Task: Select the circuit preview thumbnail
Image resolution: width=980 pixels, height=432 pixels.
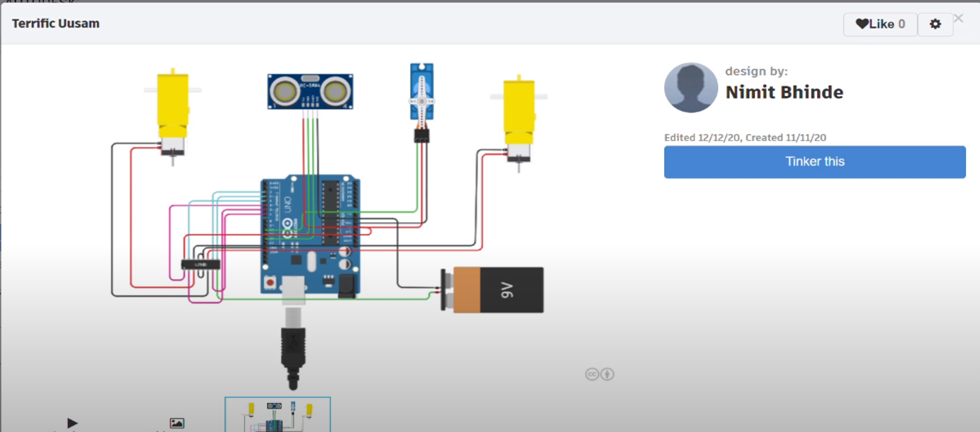Action: [x=277, y=414]
